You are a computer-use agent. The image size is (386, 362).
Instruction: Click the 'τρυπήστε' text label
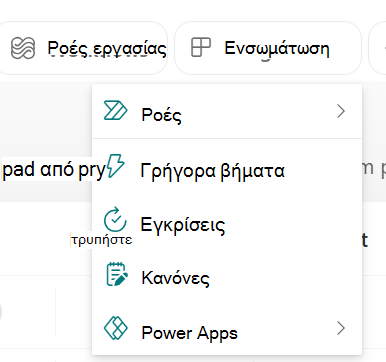click(x=102, y=240)
